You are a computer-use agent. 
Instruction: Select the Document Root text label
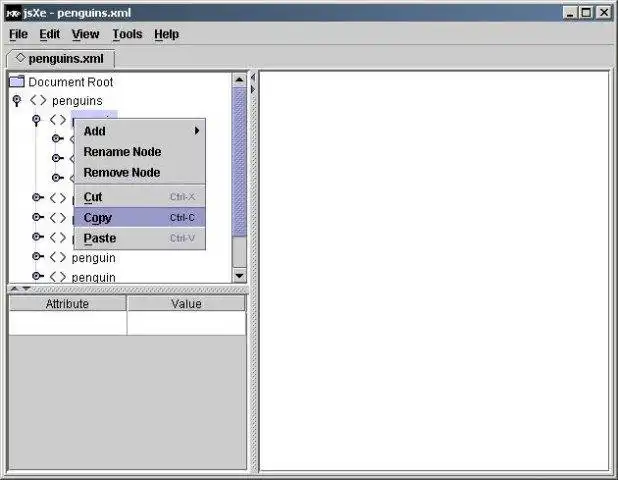(x=71, y=82)
